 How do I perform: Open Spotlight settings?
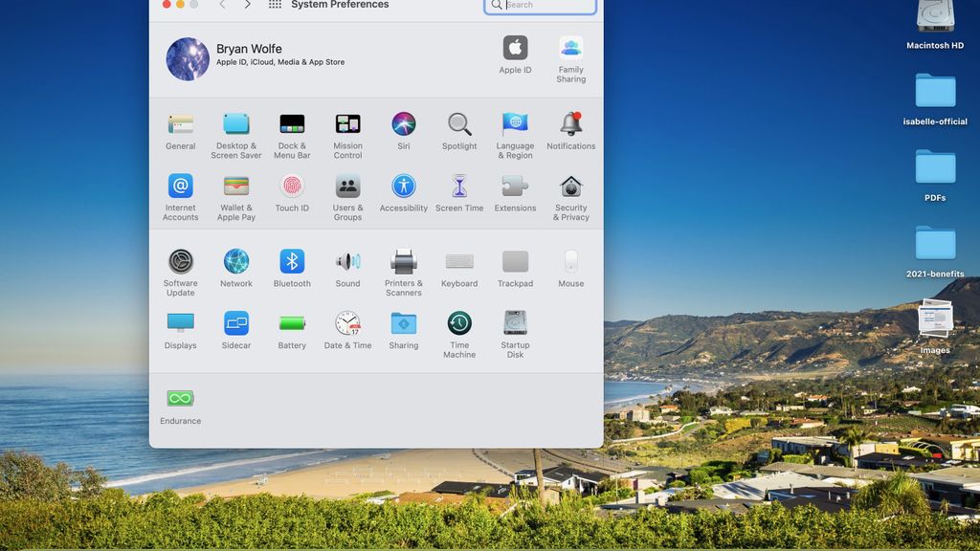pyautogui.click(x=459, y=124)
